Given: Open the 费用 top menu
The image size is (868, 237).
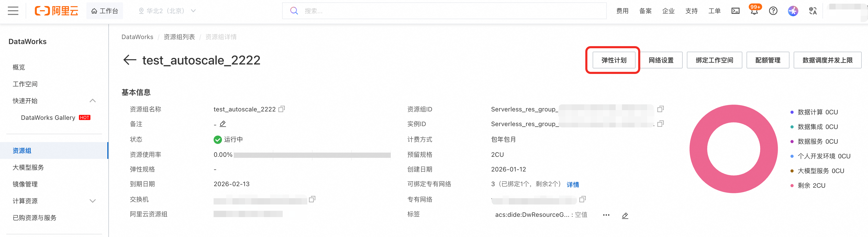Looking at the screenshot, I should [x=622, y=11].
